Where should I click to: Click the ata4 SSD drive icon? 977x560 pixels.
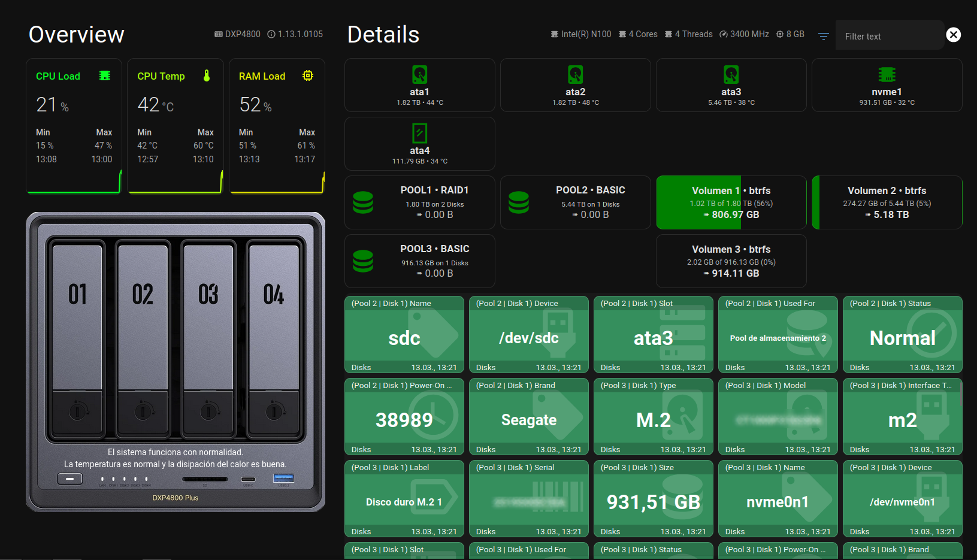pos(419,133)
